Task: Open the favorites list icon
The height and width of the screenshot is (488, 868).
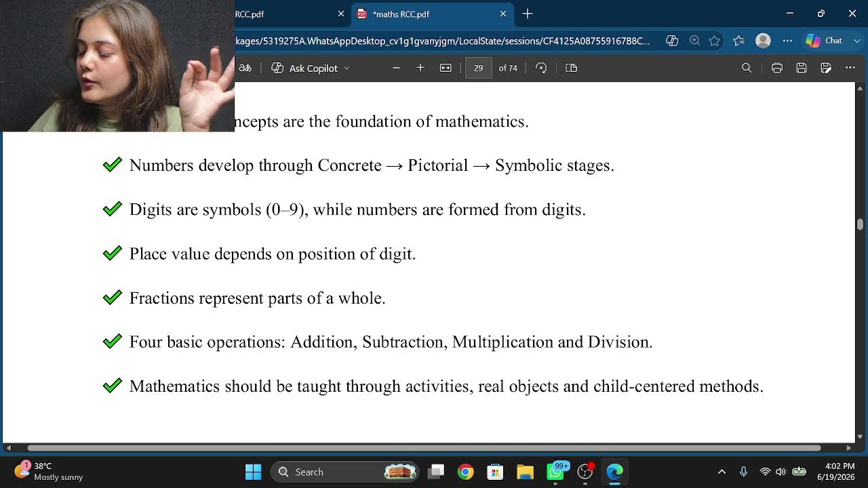Action: 739,41
